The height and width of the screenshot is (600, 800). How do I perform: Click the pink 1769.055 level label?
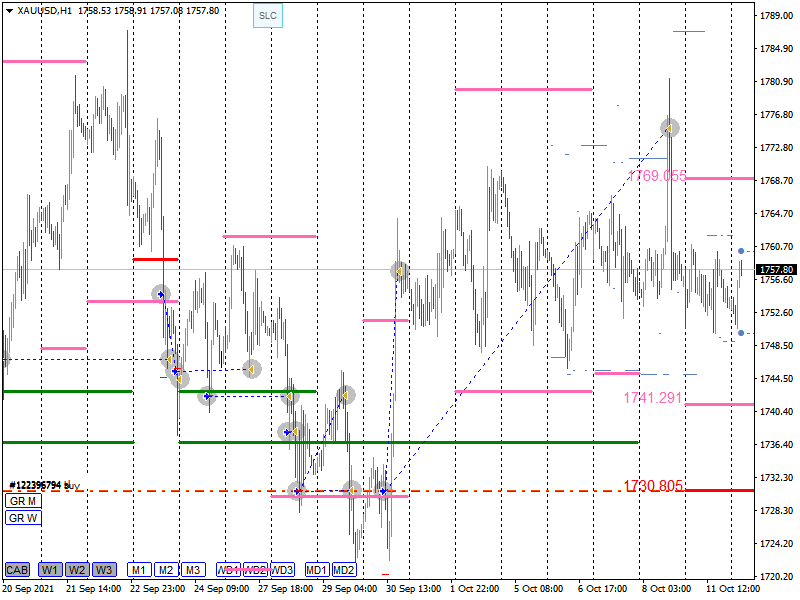(657, 176)
